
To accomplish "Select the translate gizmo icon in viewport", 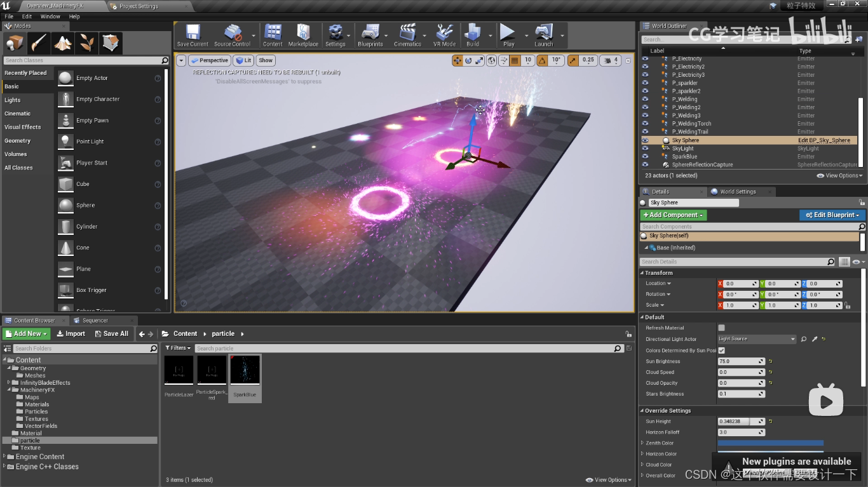I will (x=457, y=60).
